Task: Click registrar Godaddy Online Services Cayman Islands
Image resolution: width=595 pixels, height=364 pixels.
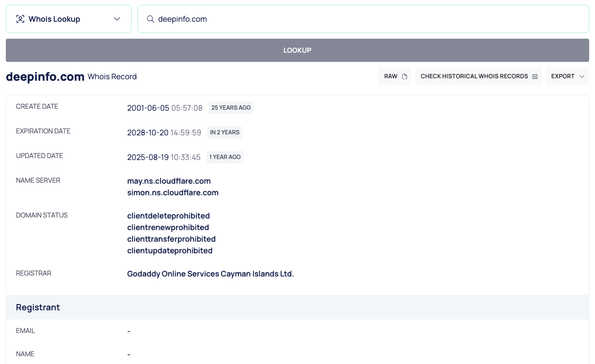Action: (x=210, y=274)
